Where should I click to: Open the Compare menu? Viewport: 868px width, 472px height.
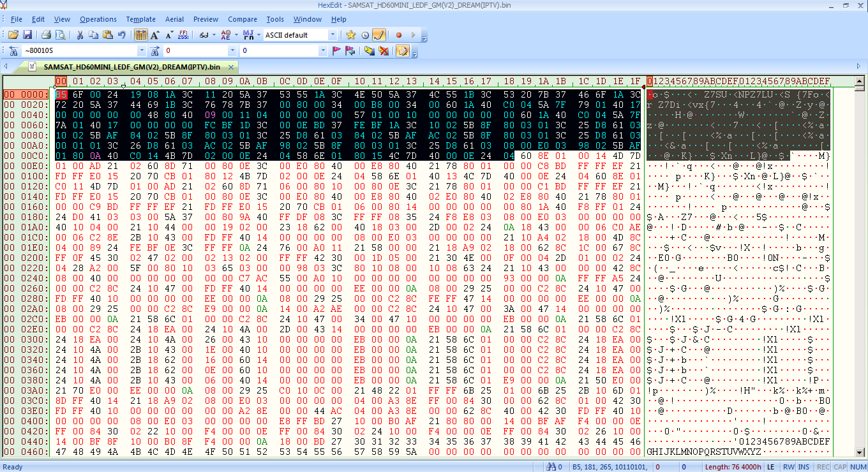243,19
